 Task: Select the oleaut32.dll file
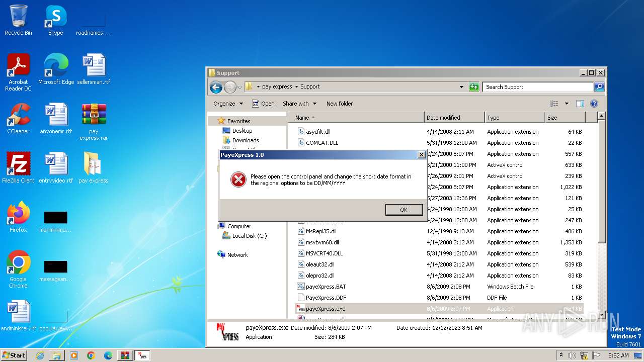pos(320,264)
